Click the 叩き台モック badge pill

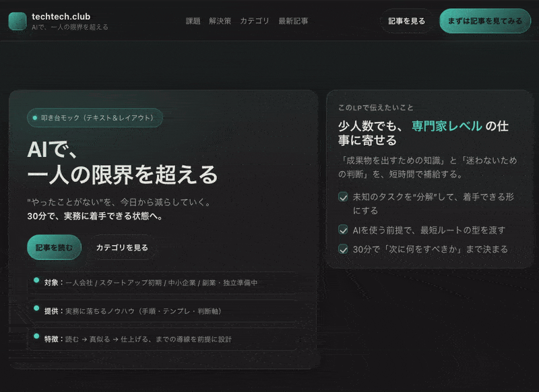click(94, 117)
